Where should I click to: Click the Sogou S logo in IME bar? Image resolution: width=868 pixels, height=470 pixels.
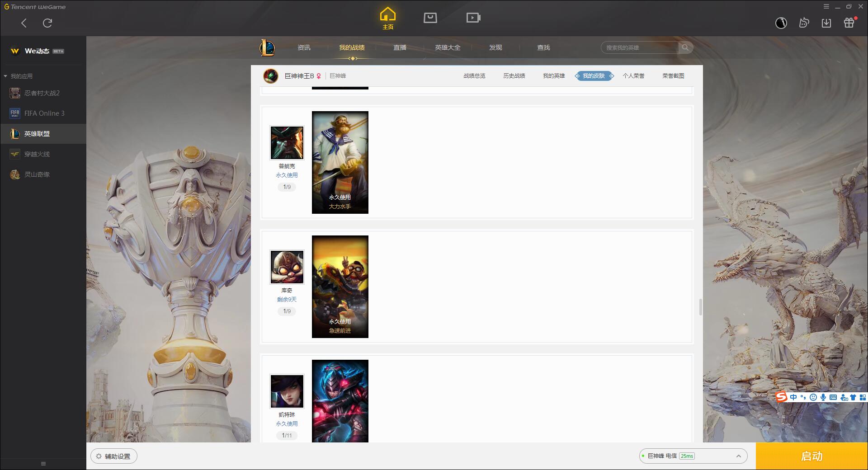pyautogui.click(x=781, y=397)
